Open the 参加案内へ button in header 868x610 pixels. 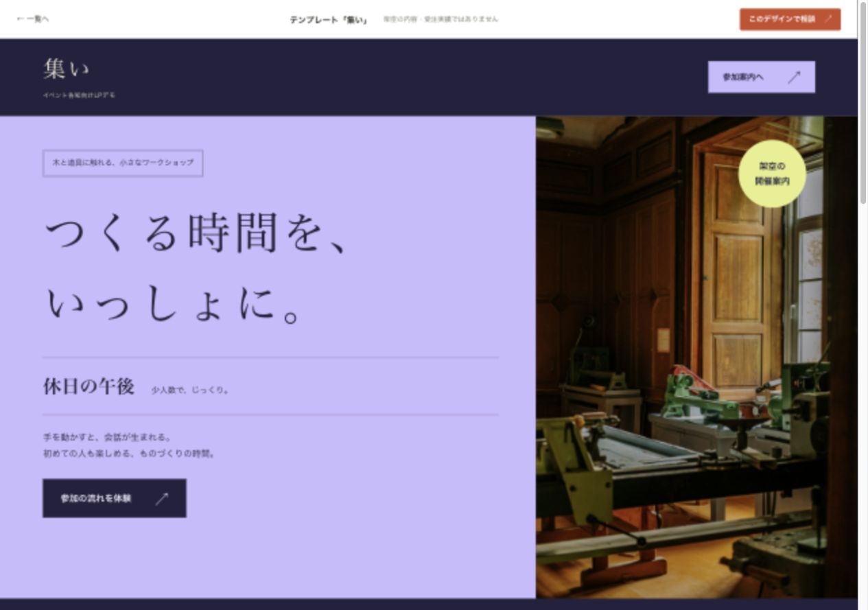[761, 77]
